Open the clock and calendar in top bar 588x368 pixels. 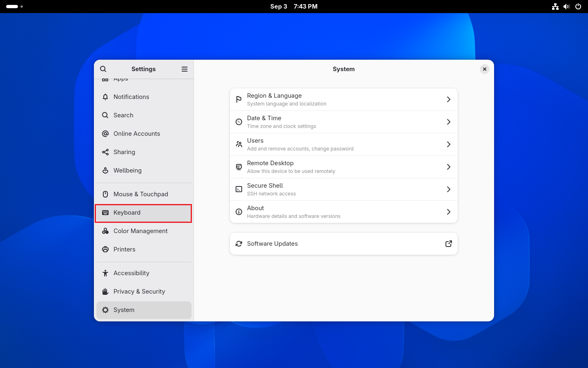click(294, 7)
